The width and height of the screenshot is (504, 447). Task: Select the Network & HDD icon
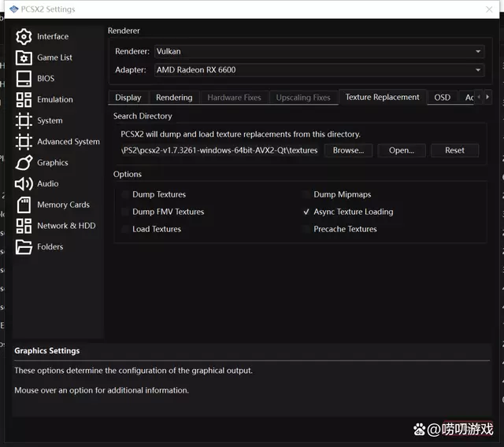pyautogui.click(x=24, y=226)
